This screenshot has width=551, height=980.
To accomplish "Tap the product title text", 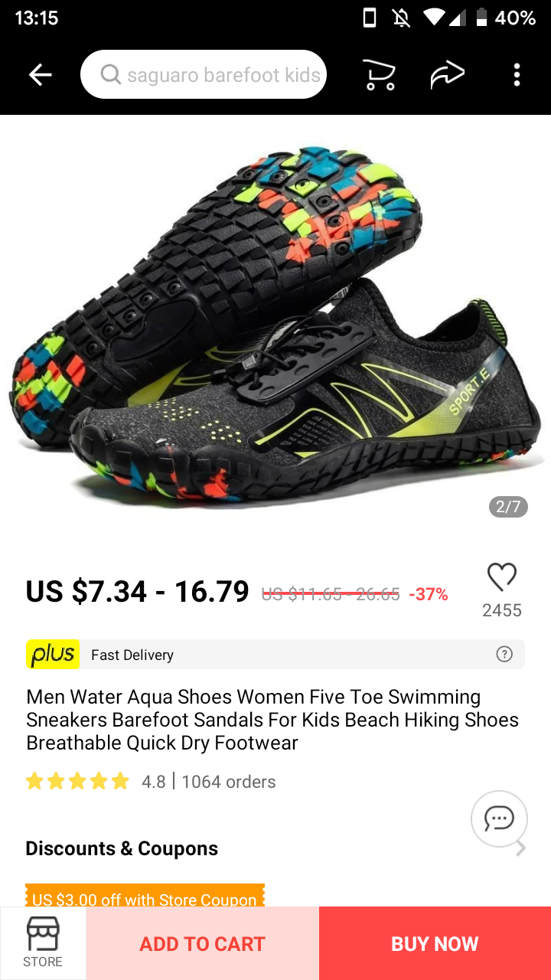I will [272, 720].
